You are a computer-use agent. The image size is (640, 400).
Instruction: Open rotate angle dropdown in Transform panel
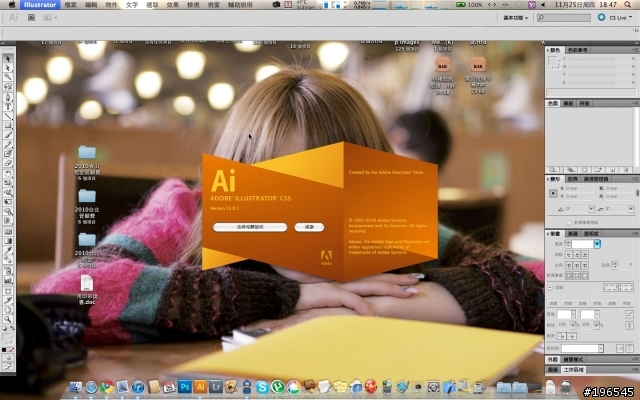point(591,209)
